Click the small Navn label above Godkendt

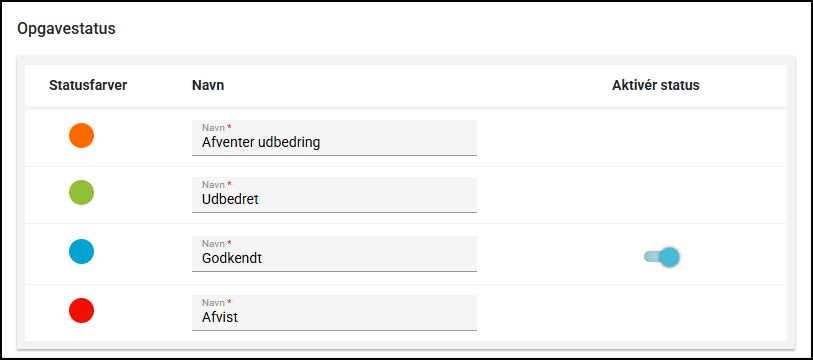pos(213,244)
